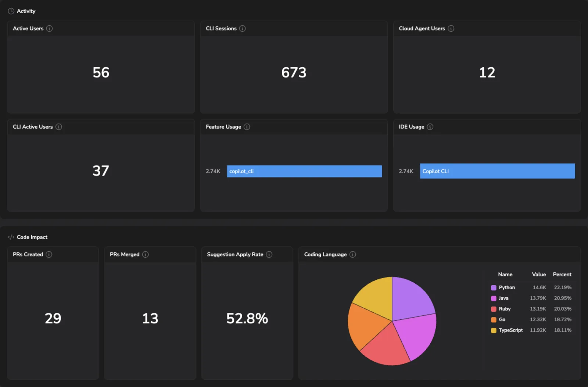Show the Feature Usage info icon

tap(247, 127)
